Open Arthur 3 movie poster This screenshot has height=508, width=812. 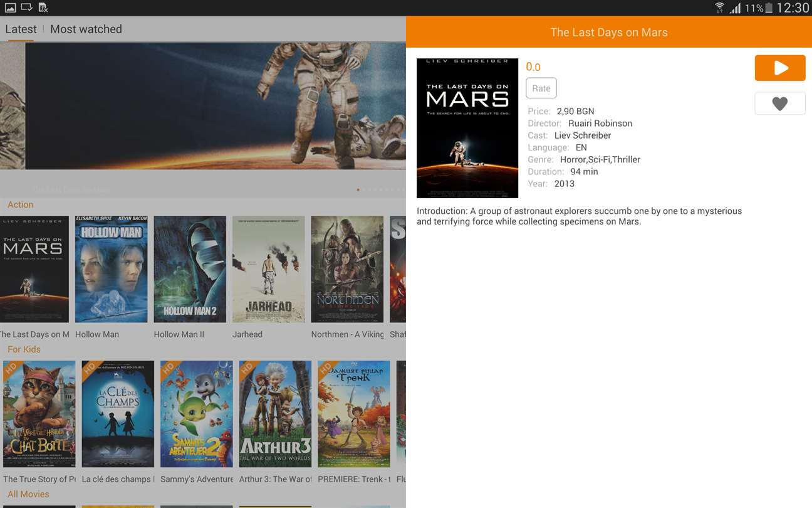point(275,414)
